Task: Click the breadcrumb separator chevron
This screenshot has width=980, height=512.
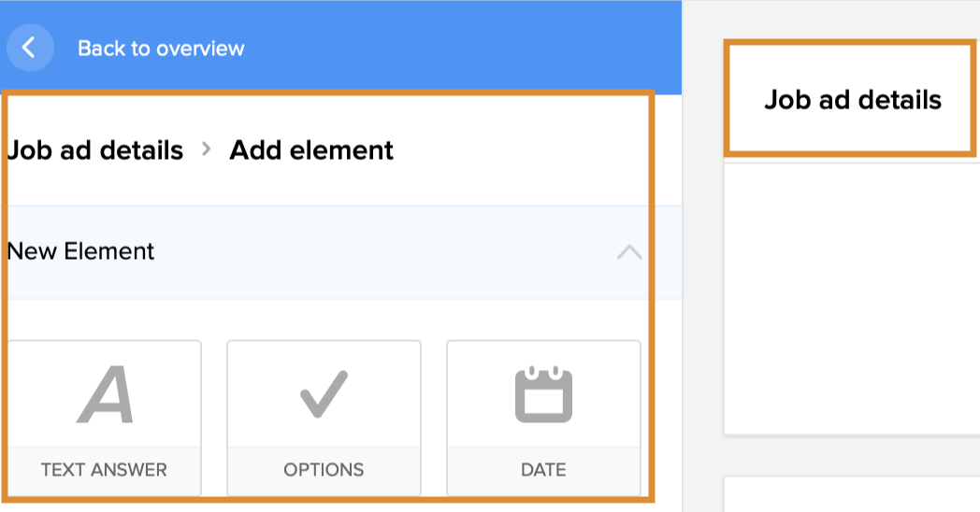Action: coord(207,149)
